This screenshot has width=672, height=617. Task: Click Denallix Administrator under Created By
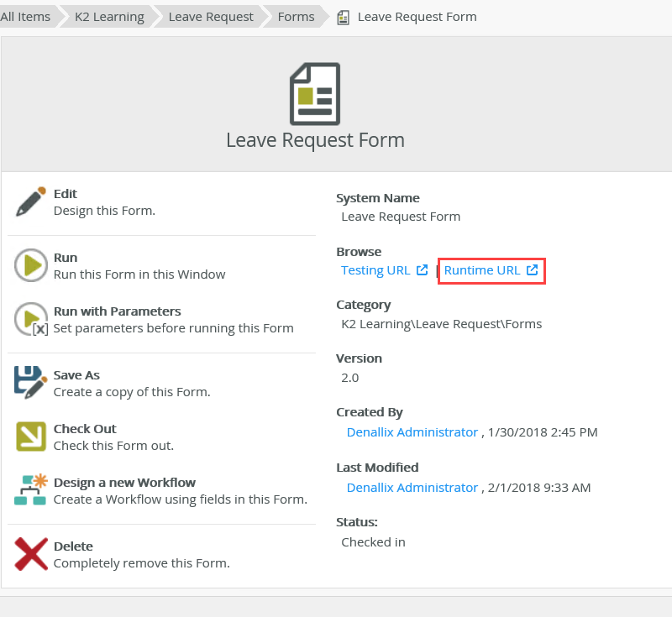[x=412, y=431]
